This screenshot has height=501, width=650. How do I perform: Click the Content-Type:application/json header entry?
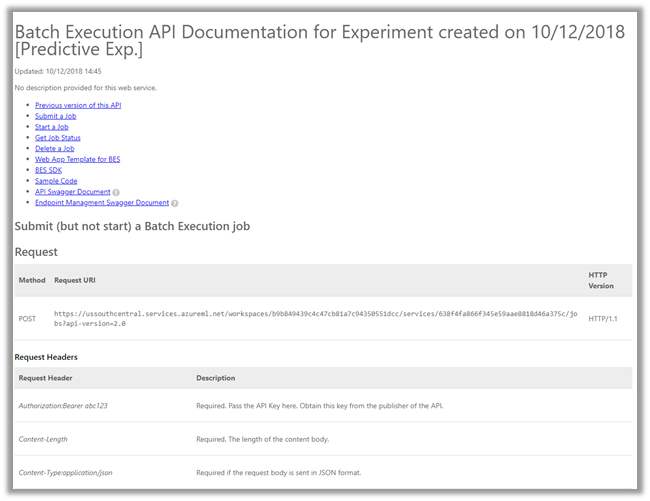click(x=65, y=472)
